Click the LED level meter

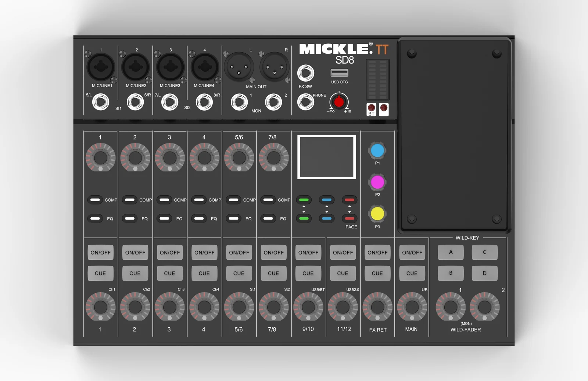coord(377,79)
